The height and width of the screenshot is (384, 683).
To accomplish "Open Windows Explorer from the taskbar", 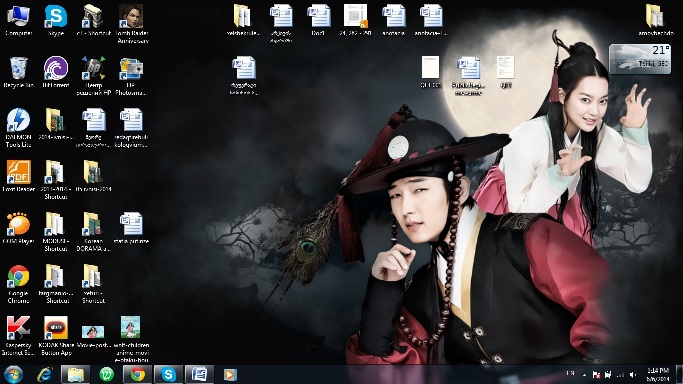I will [x=75, y=374].
